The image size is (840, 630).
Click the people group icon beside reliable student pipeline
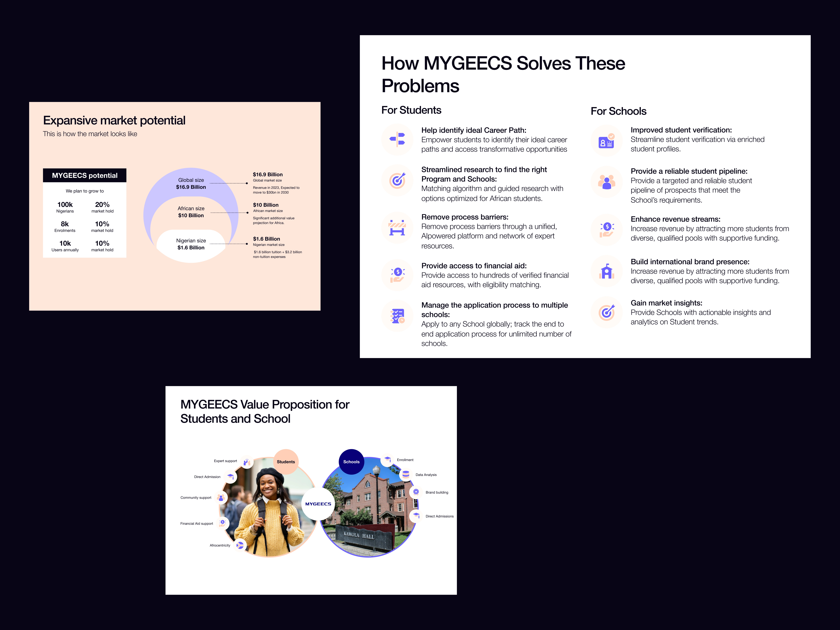[x=607, y=182]
